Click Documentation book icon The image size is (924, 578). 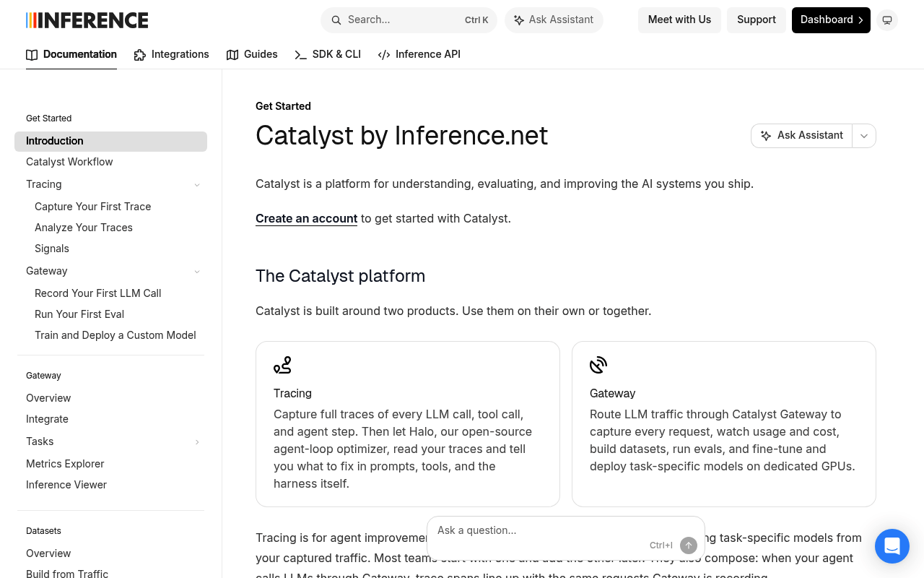[x=32, y=55]
